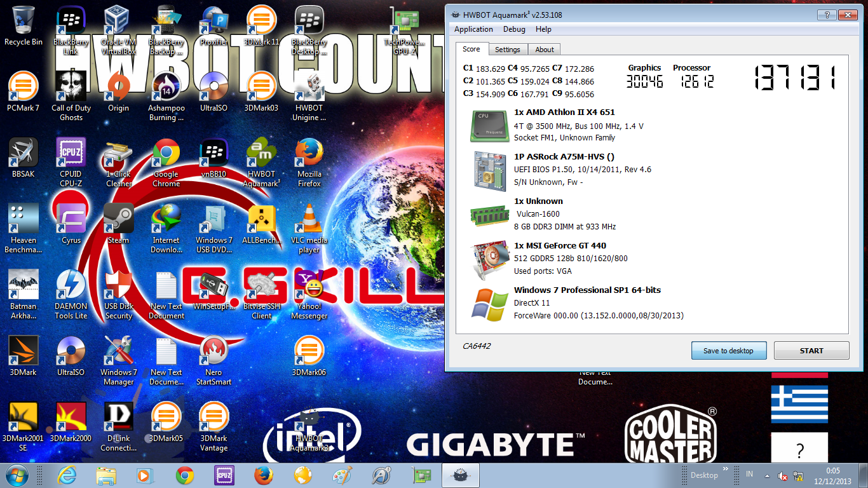This screenshot has height=488, width=868.
Task: Select the Ashampoo Burning shortcut
Action: (x=166, y=96)
